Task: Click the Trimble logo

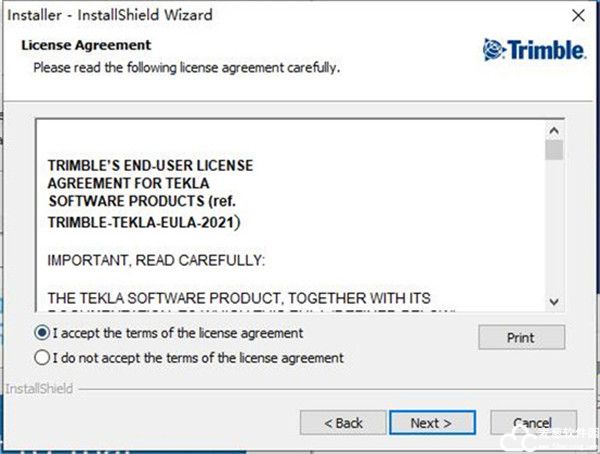Action: (531, 50)
